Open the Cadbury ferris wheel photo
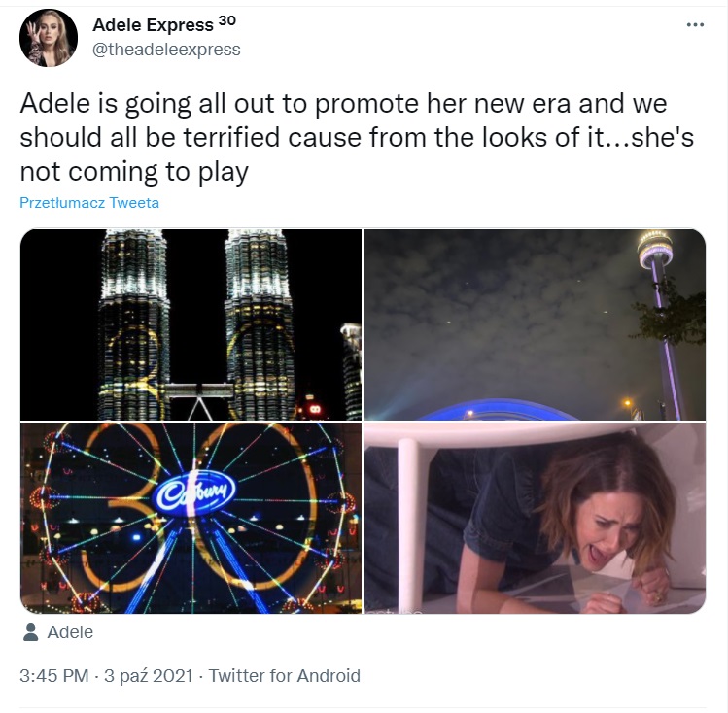 (x=191, y=518)
